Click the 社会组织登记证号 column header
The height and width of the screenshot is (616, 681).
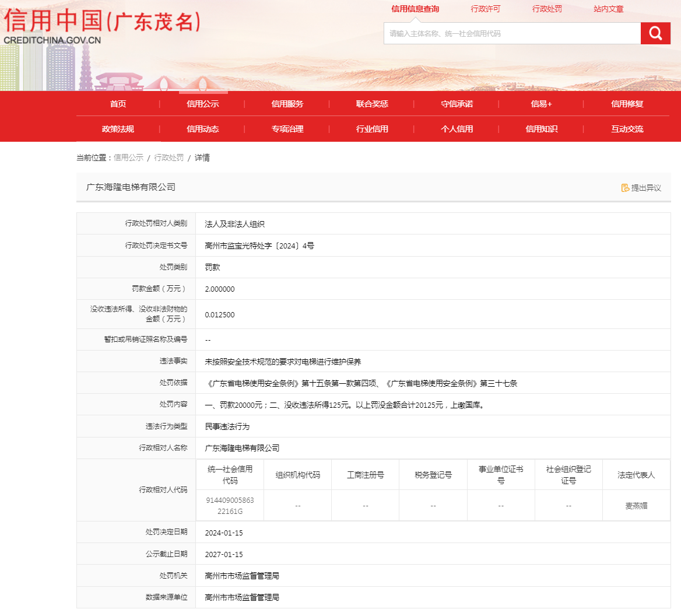coord(568,475)
